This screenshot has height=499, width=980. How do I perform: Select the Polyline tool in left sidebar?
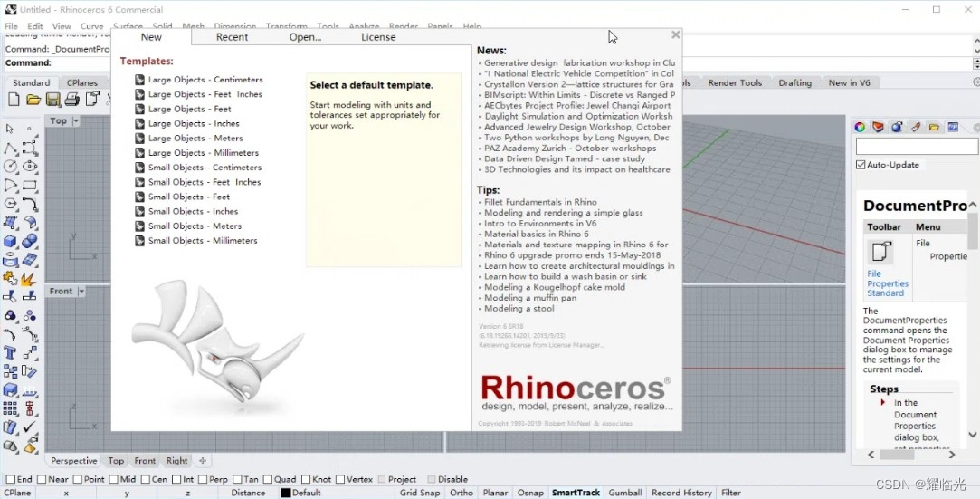coord(10,149)
